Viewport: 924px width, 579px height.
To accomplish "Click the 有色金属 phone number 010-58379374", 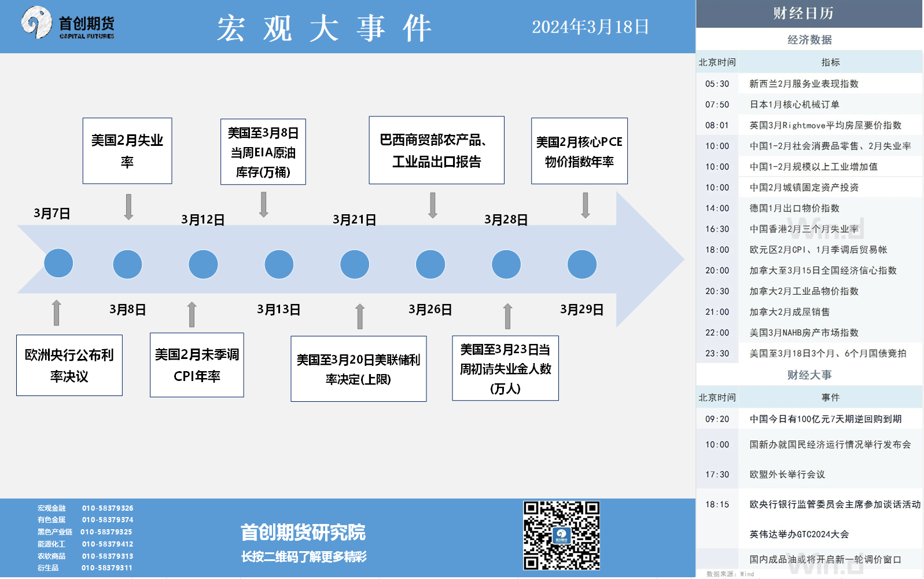I will [108, 520].
